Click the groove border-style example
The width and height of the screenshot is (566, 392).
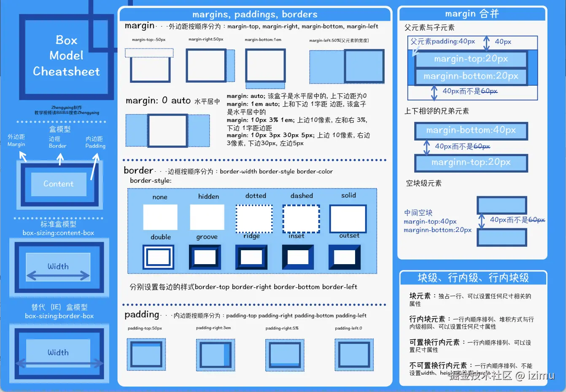pos(205,257)
